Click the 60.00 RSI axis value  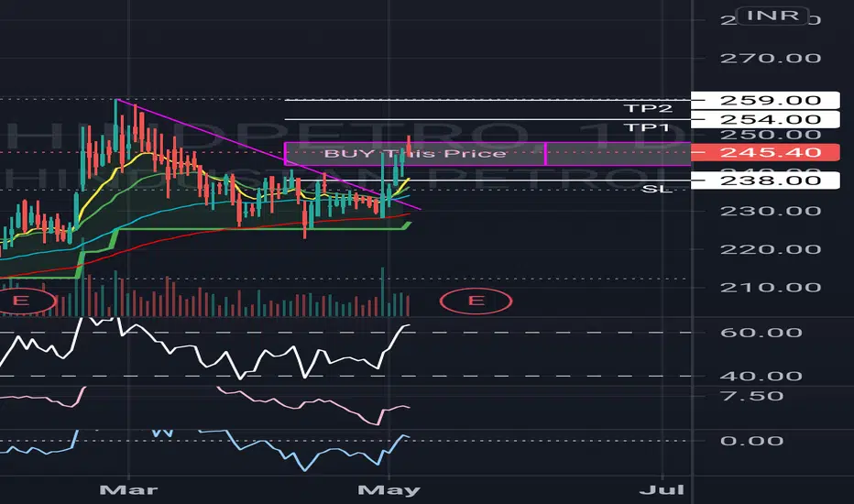click(x=761, y=333)
